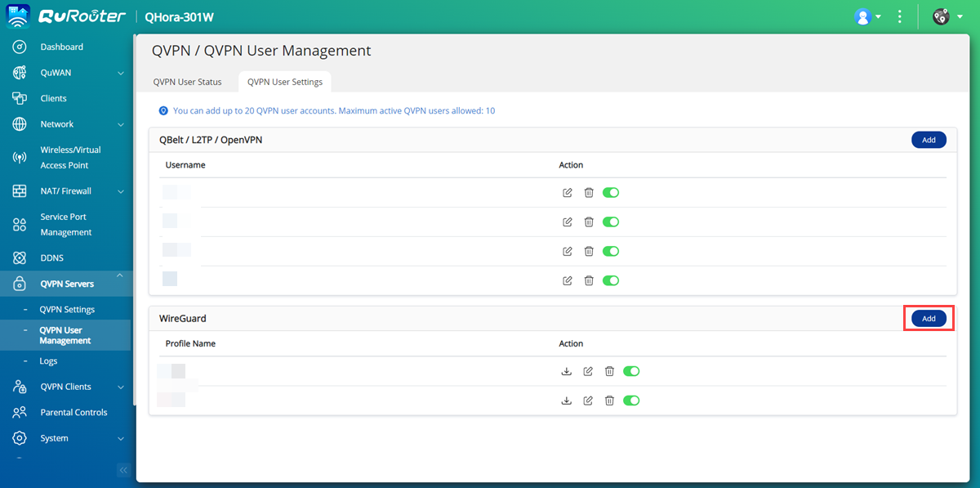The image size is (980, 488).
Task: Toggle the second QBelt/L2TP/OpenVPN user switch
Action: (x=611, y=222)
